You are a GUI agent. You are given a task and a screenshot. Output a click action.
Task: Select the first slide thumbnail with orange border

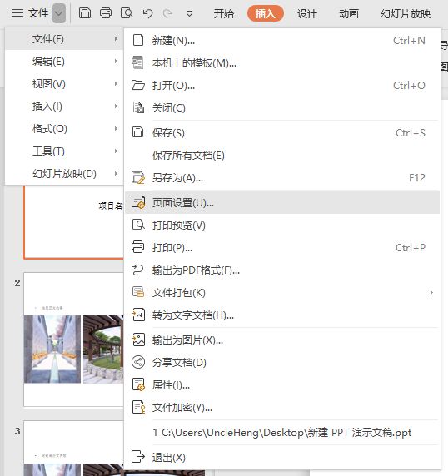(74, 222)
